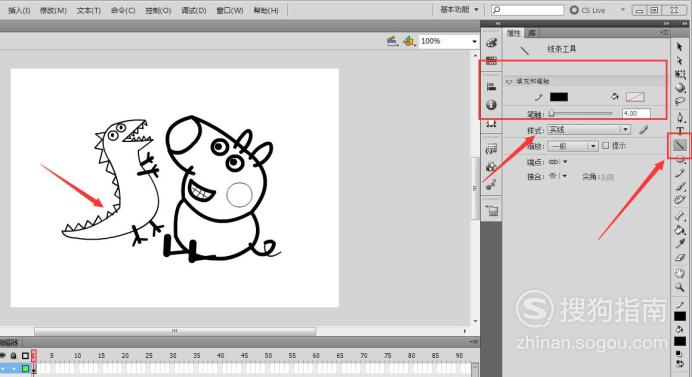Click the Edit Scene icon
The height and width of the screenshot is (377, 692).
click(392, 41)
